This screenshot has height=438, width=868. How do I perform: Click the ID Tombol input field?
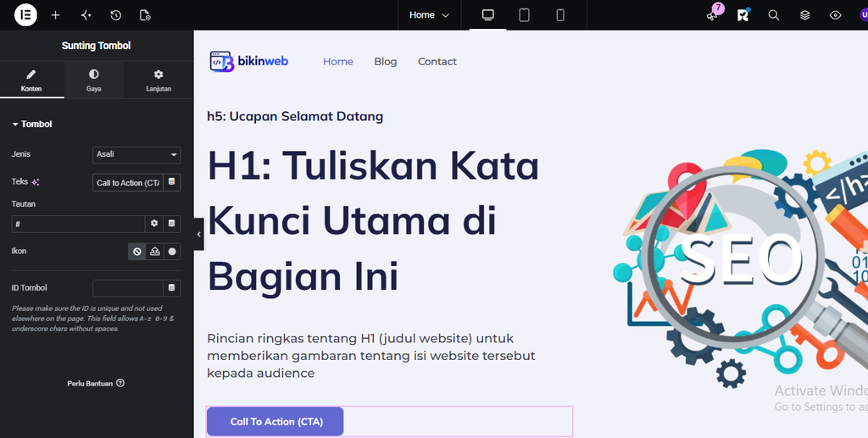point(128,288)
